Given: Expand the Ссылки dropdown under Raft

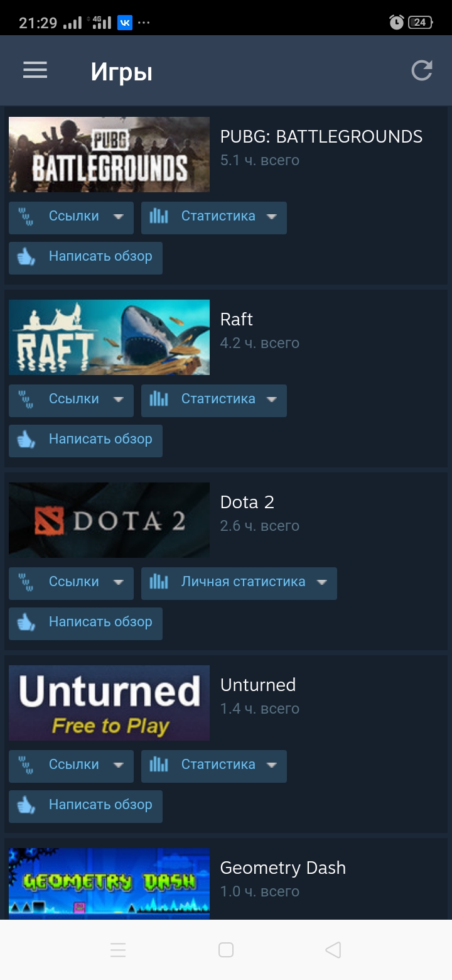Looking at the screenshot, I should (71, 400).
